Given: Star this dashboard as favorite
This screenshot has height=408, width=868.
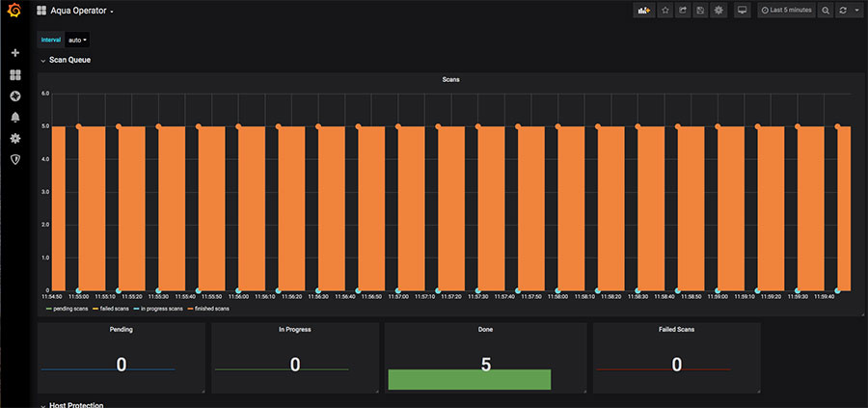Looking at the screenshot, I should point(665,10).
